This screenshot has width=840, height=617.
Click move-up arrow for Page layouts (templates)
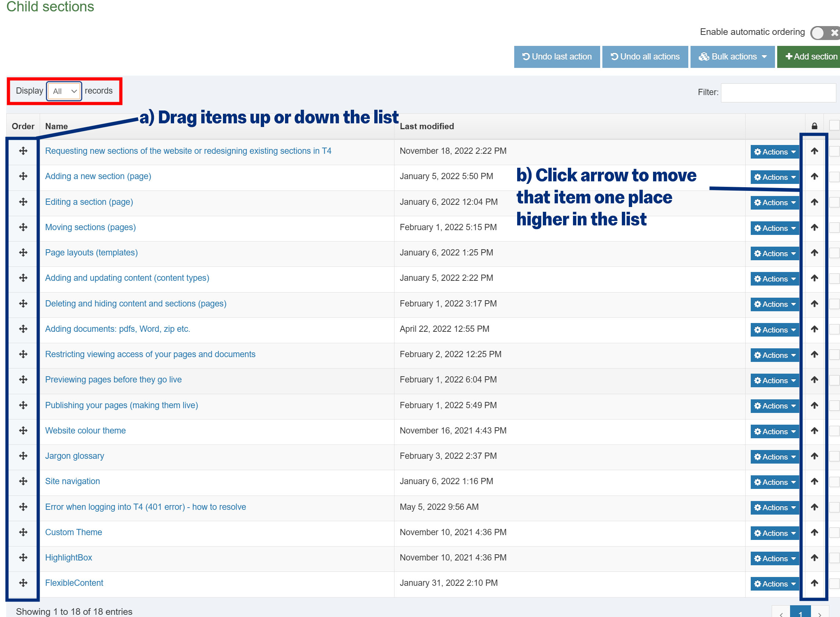814,253
